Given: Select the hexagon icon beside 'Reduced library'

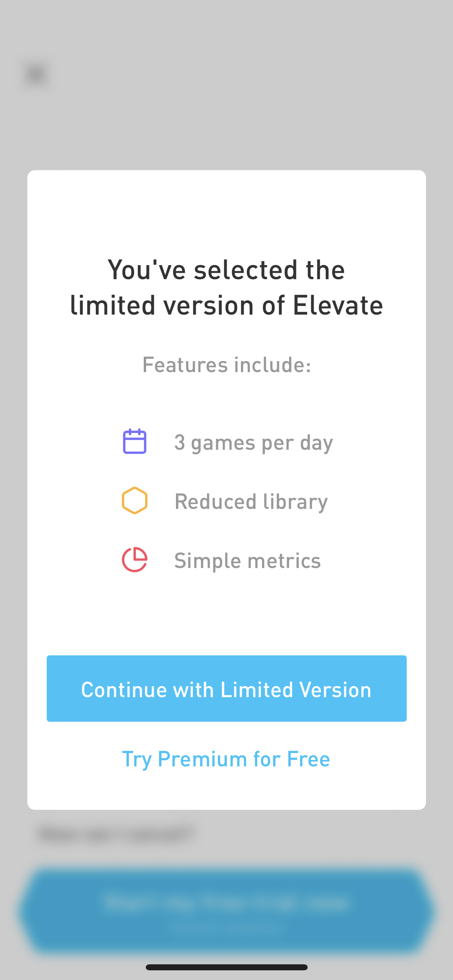Looking at the screenshot, I should tap(134, 500).
